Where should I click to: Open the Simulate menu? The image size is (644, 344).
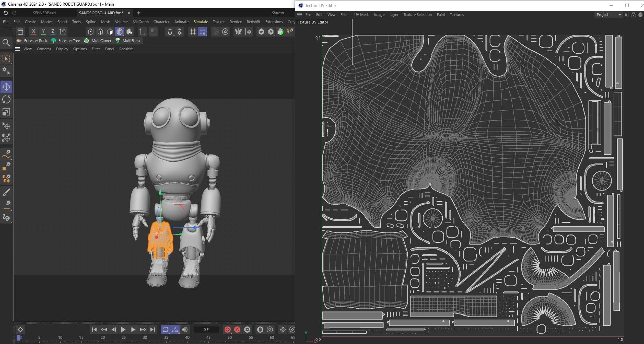[201, 22]
